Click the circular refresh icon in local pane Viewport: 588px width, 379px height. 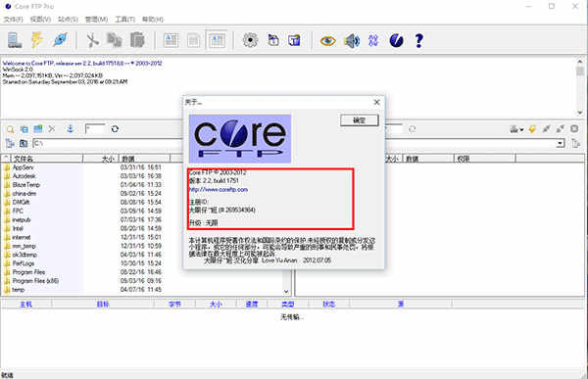tap(115, 129)
